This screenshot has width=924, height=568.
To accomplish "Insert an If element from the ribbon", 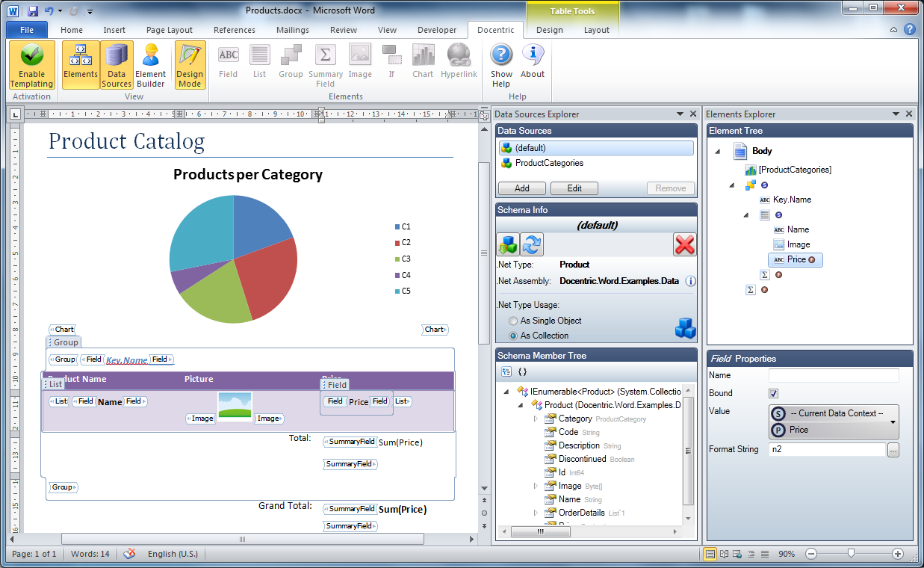I will point(391,61).
